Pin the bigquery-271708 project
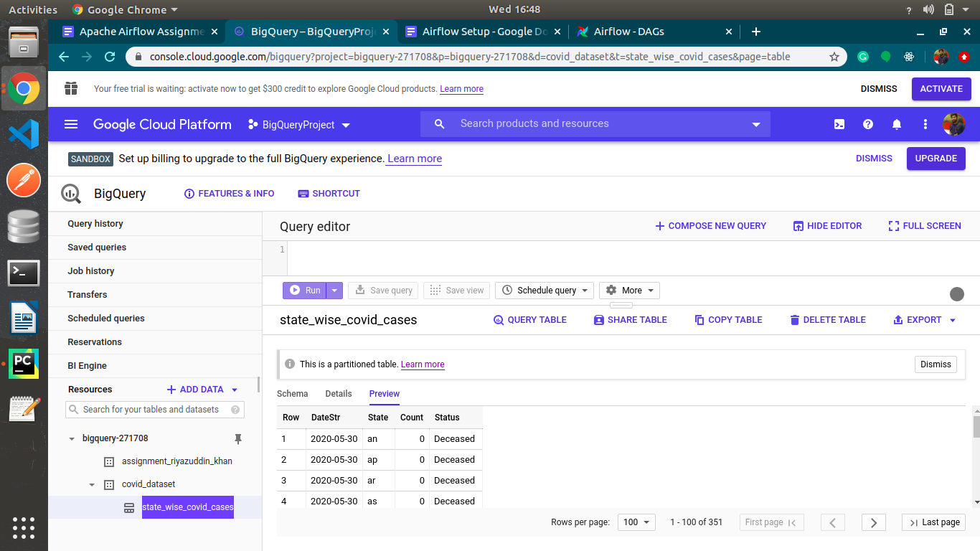 tap(238, 438)
